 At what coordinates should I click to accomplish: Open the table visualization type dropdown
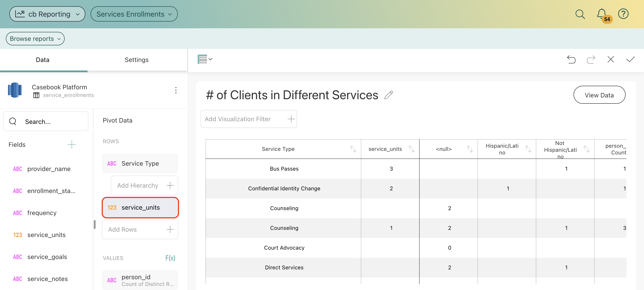point(205,59)
